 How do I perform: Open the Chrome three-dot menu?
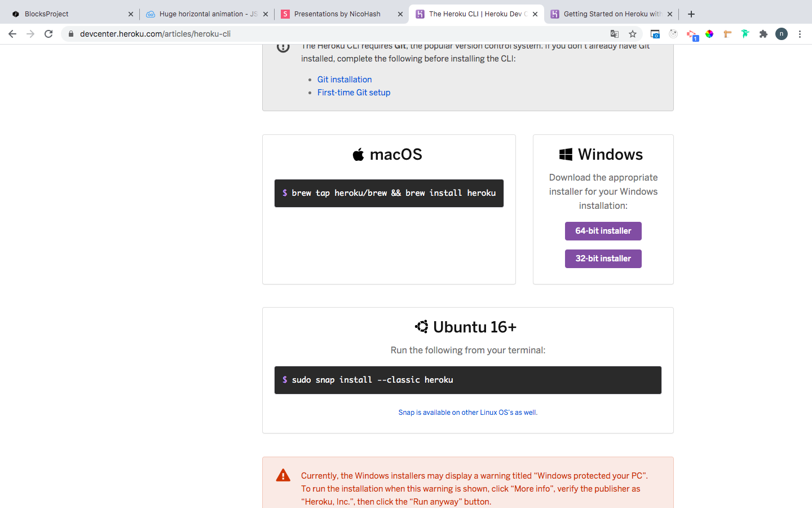pos(800,34)
